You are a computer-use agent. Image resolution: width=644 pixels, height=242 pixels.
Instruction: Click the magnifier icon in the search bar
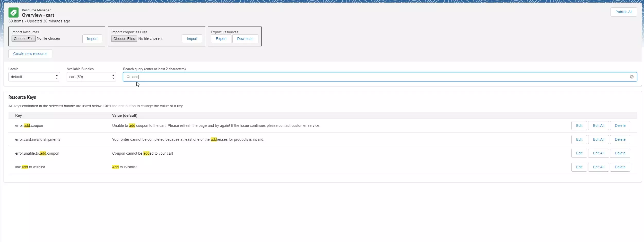coord(128,77)
